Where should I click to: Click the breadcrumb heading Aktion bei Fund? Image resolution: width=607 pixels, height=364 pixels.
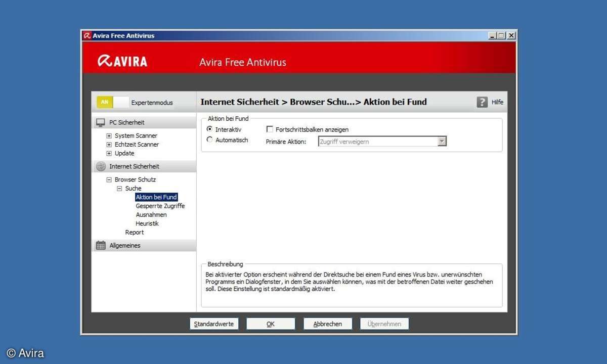(395, 102)
